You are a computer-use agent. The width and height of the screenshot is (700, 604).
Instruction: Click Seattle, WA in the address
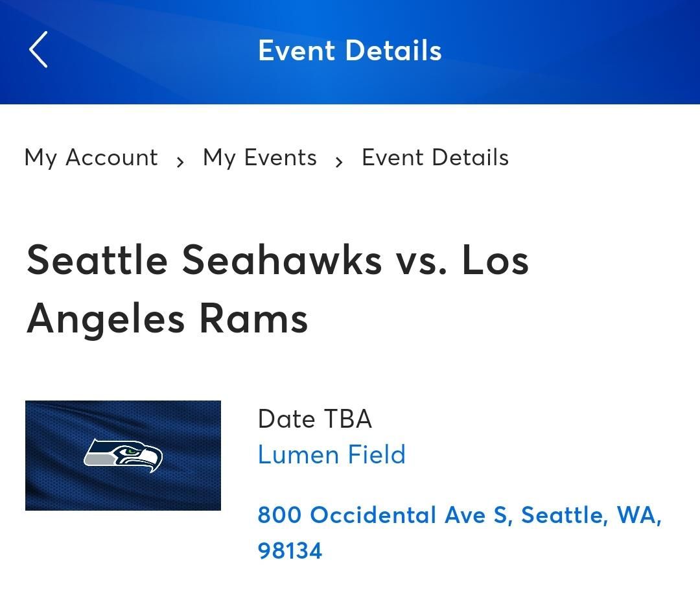coord(590,515)
